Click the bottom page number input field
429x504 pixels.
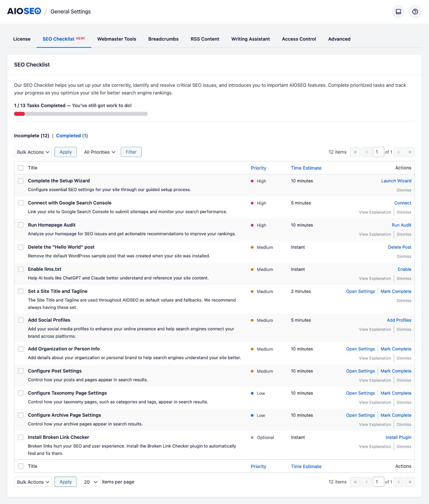click(378, 482)
